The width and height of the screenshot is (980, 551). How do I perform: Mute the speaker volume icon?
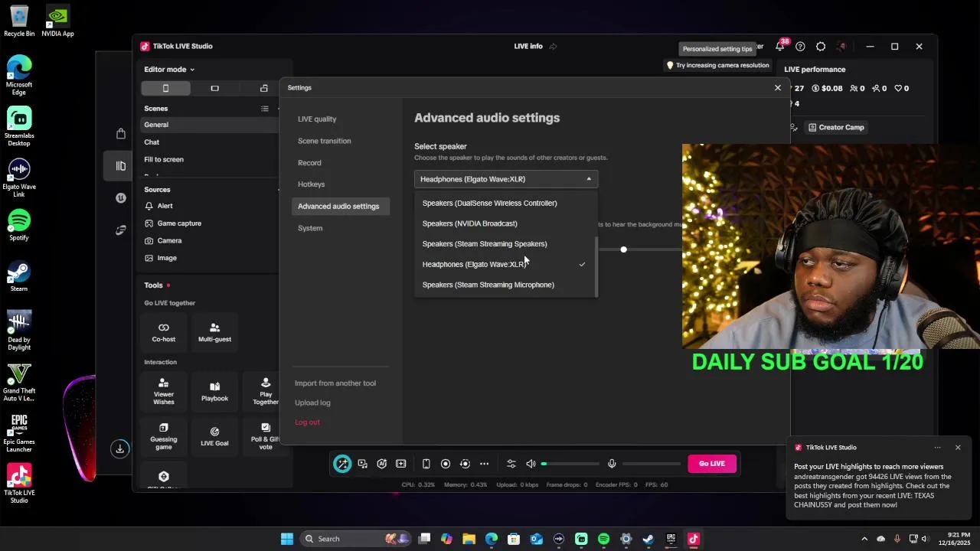pyautogui.click(x=531, y=464)
